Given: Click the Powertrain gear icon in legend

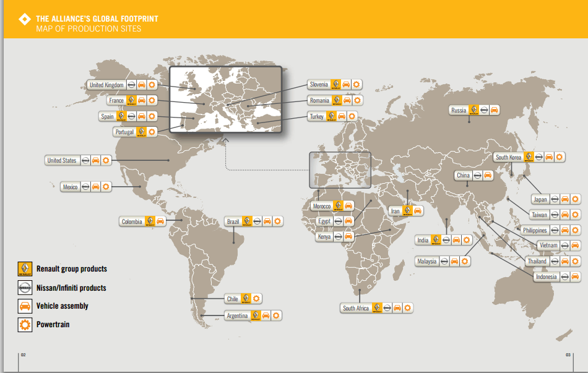Looking at the screenshot, I should (x=25, y=325).
